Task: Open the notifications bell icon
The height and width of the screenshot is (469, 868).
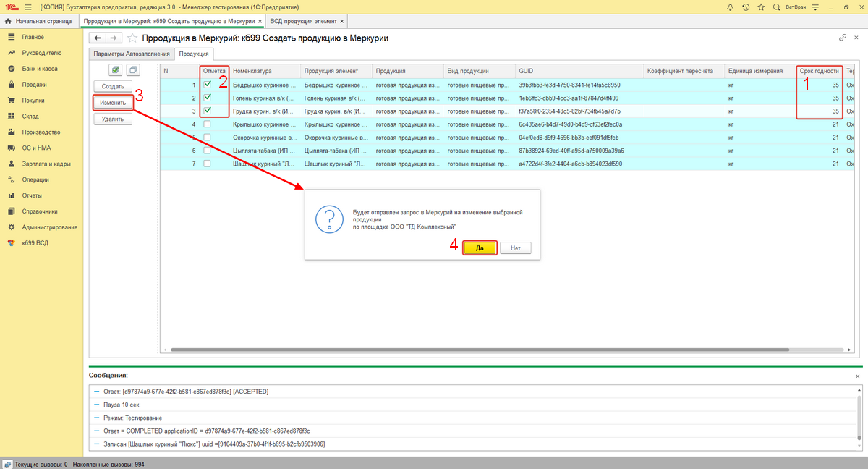Action: pyautogui.click(x=731, y=7)
